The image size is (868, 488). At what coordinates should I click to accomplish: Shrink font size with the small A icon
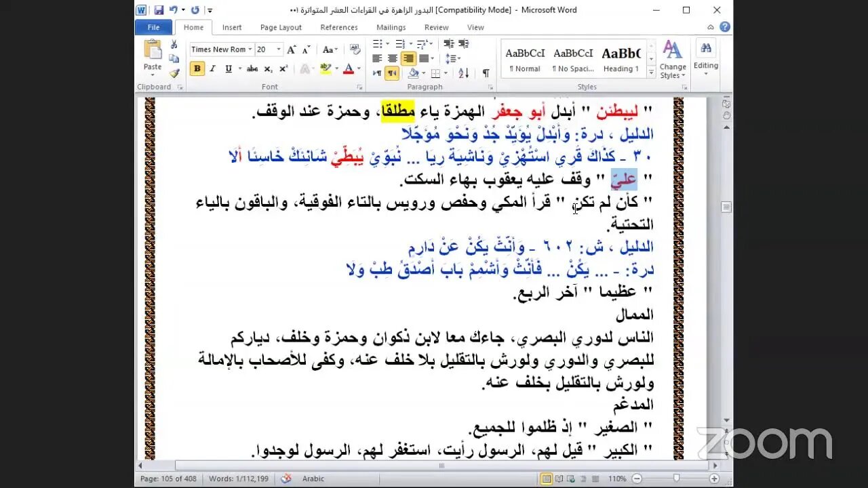coord(305,49)
